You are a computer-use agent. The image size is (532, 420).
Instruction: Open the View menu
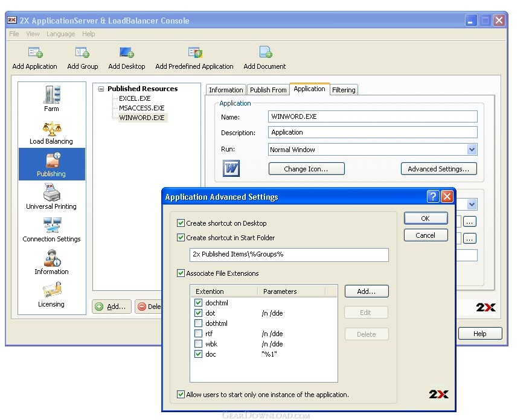tap(33, 34)
